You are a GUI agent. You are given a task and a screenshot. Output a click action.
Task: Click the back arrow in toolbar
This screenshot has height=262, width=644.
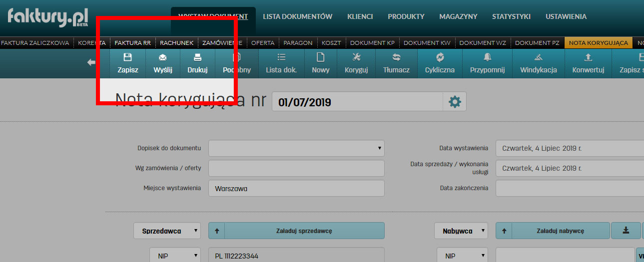pos(91,63)
